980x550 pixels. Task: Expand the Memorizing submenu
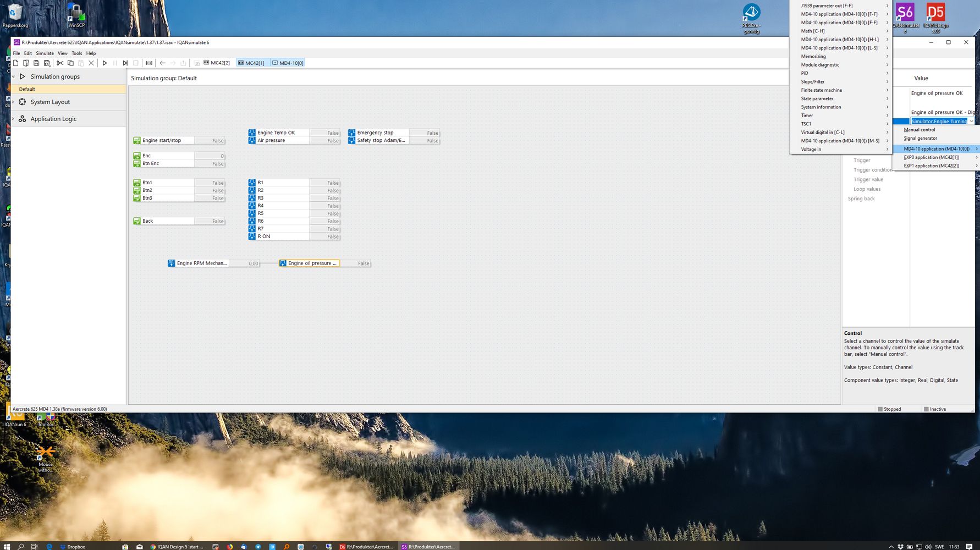841,56
